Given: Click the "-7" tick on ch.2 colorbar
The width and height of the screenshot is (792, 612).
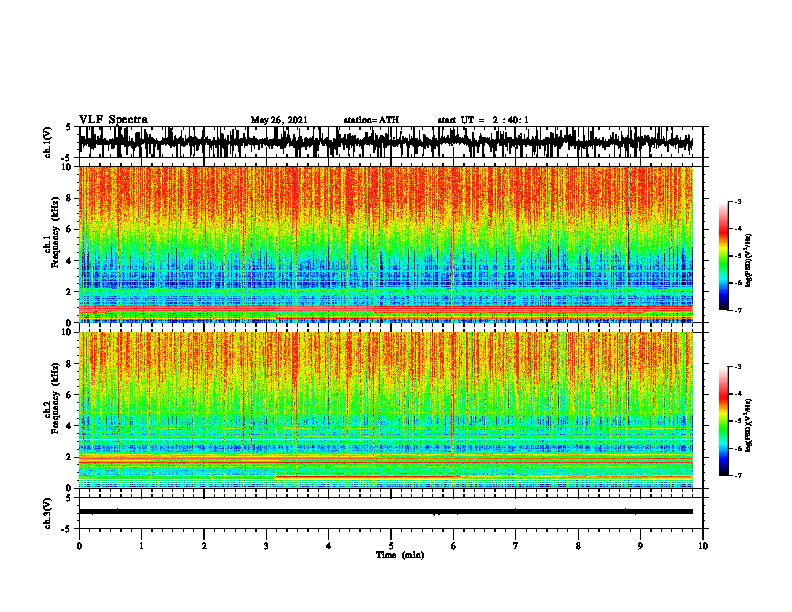Looking at the screenshot, I should pos(738,475).
